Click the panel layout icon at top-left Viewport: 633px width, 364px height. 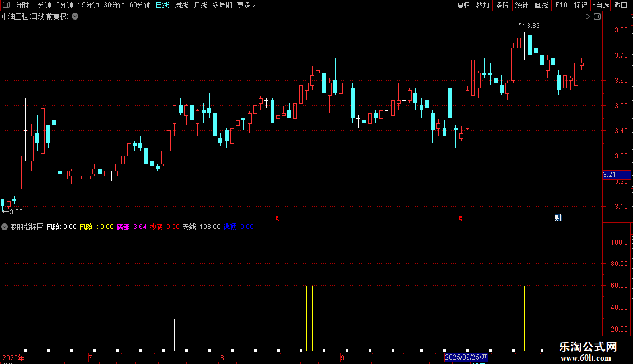6,5
